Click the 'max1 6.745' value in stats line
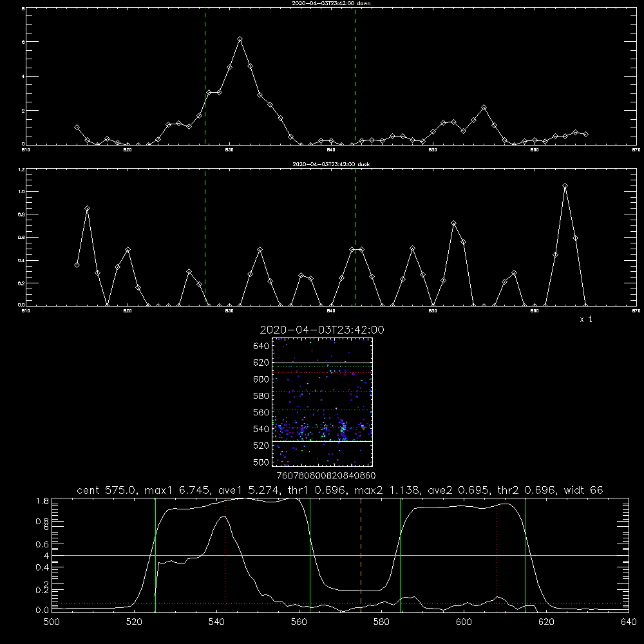The height and width of the screenshot is (644, 644). (178, 490)
